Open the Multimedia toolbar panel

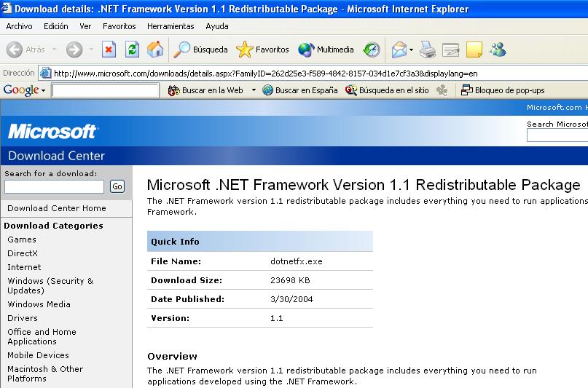tap(326, 50)
